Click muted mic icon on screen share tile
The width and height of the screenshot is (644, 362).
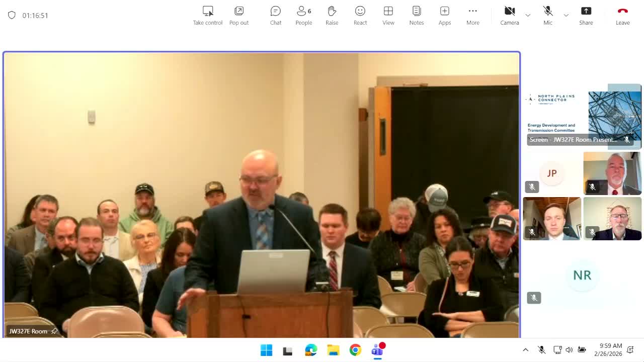[x=627, y=140]
